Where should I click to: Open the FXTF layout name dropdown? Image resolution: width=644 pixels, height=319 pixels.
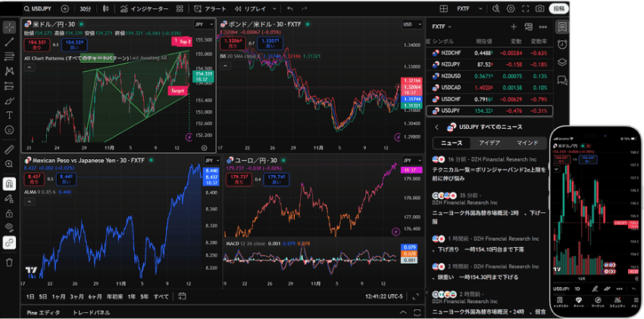tap(468, 8)
